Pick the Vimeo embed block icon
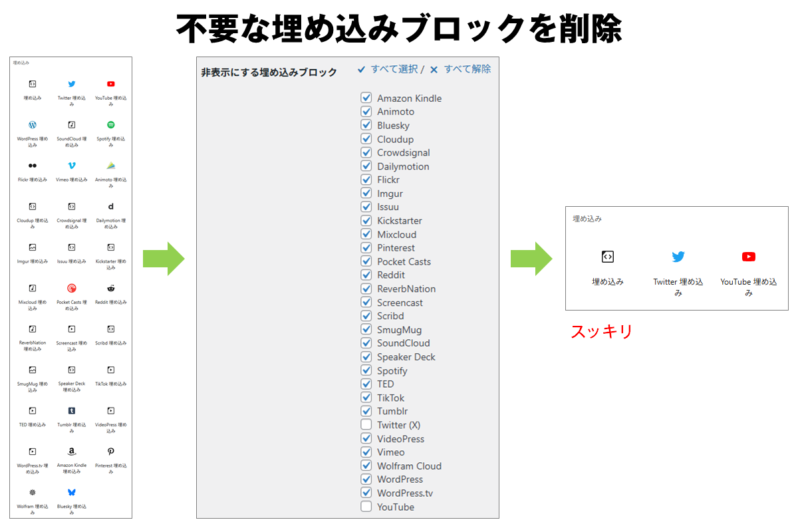The image size is (798, 532). [72, 166]
